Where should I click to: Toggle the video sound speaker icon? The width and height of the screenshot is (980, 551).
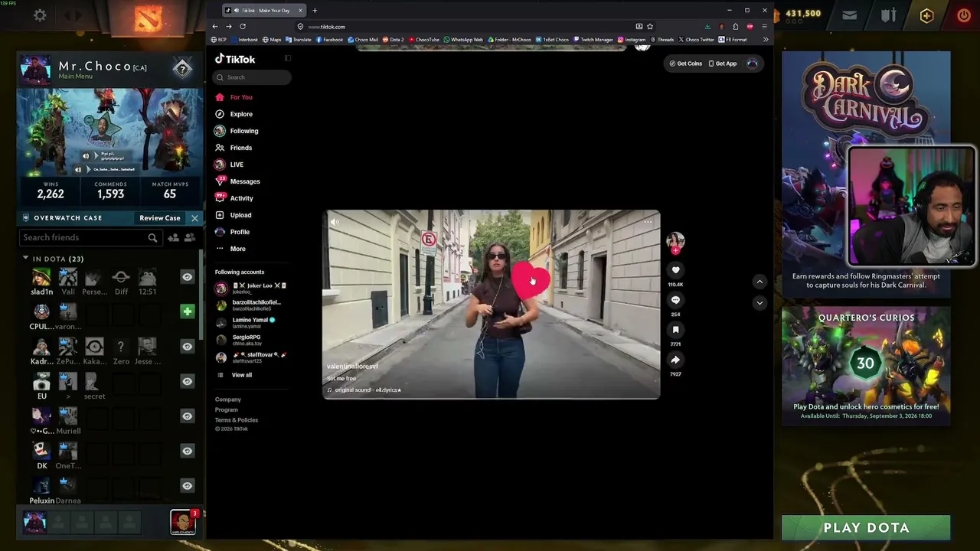[335, 222]
